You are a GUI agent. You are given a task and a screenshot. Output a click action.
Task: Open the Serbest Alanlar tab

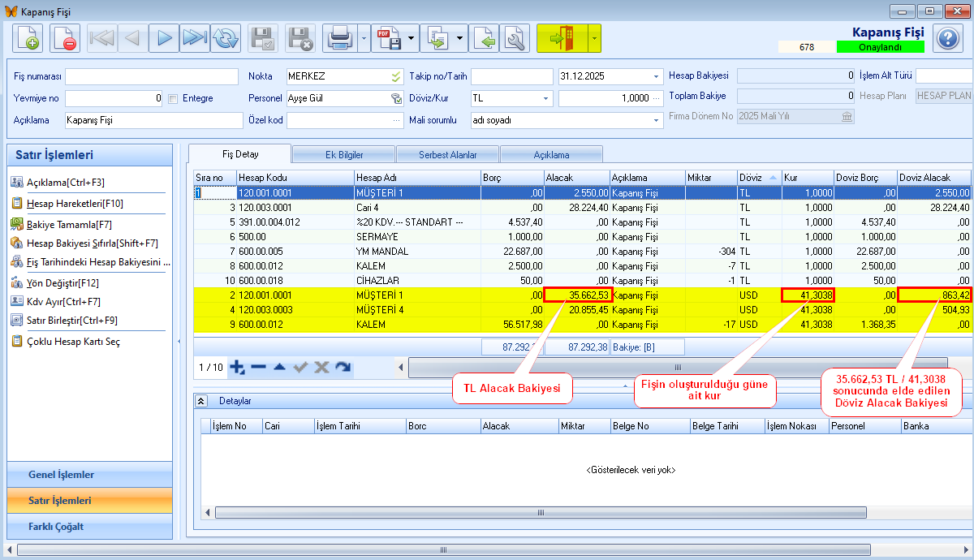click(447, 154)
